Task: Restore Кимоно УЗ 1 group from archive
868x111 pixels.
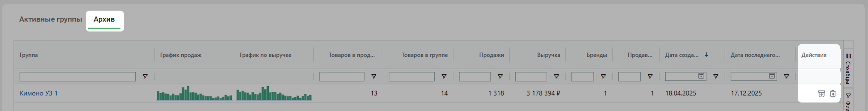Action: click(821, 94)
